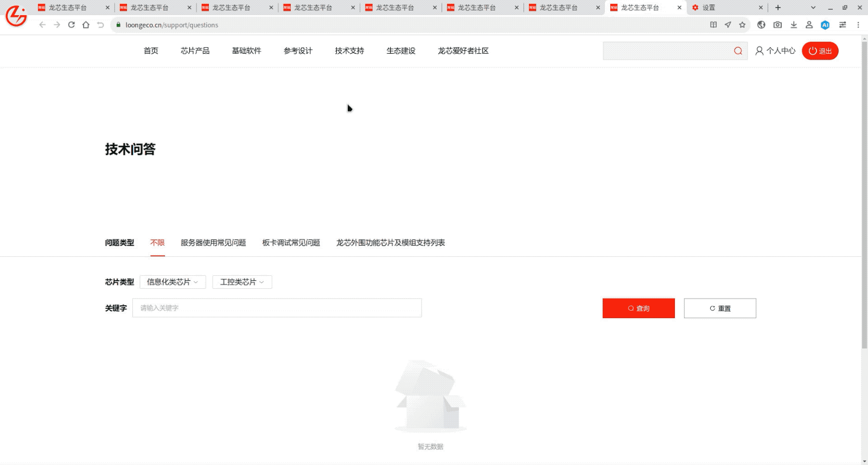Click the browser account profile icon
The image size is (868, 465).
click(809, 25)
